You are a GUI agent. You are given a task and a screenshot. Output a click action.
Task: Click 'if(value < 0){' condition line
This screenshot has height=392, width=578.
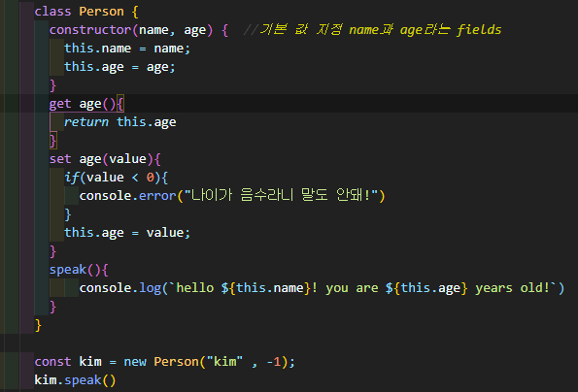click(117, 178)
